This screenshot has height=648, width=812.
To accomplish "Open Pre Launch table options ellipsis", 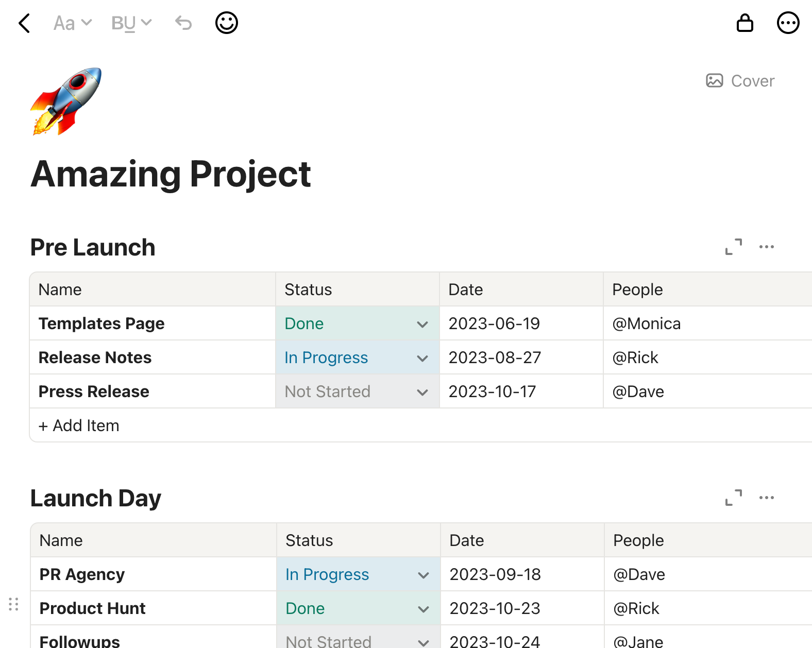I will [766, 247].
